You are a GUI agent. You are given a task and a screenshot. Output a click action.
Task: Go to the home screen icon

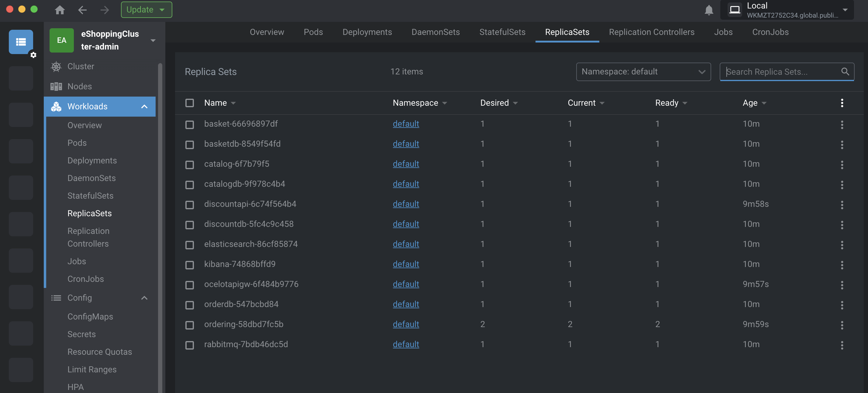click(x=60, y=10)
